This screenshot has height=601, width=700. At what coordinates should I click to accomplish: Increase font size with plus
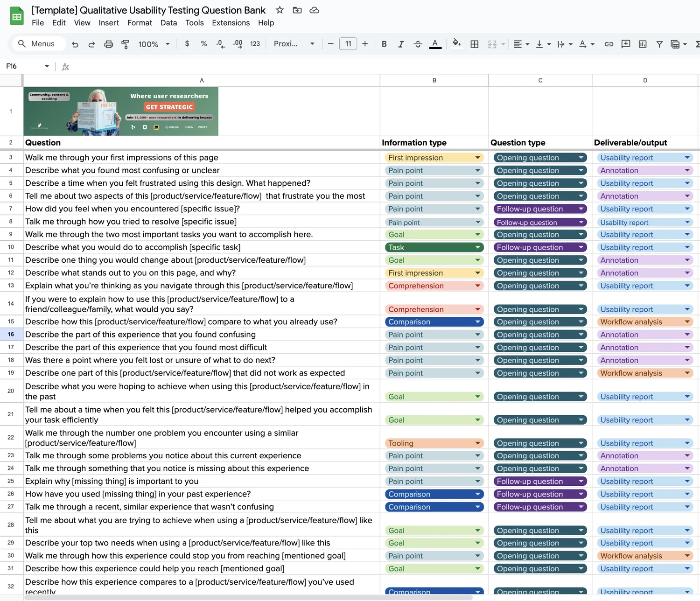pos(365,44)
